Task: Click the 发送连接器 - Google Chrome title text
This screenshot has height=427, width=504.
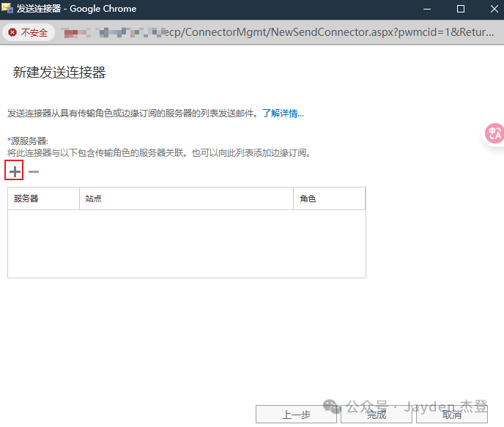Action: [x=76, y=10]
